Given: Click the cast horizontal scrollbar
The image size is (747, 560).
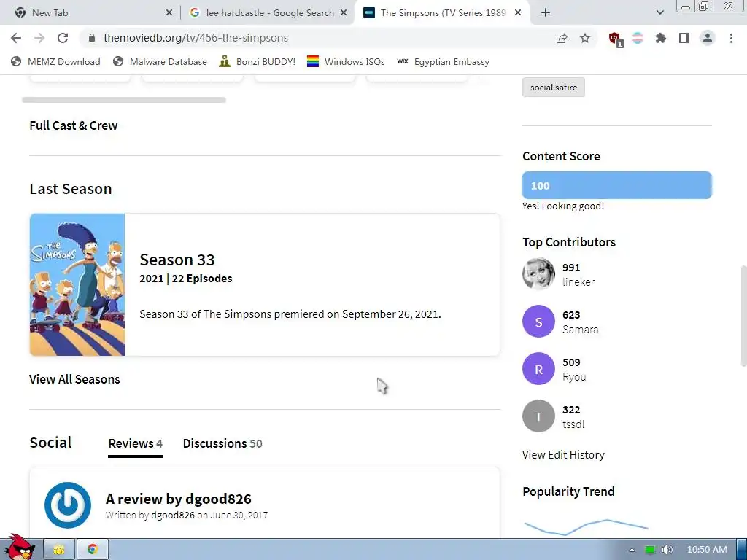Looking at the screenshot, I should coord(124,100).
